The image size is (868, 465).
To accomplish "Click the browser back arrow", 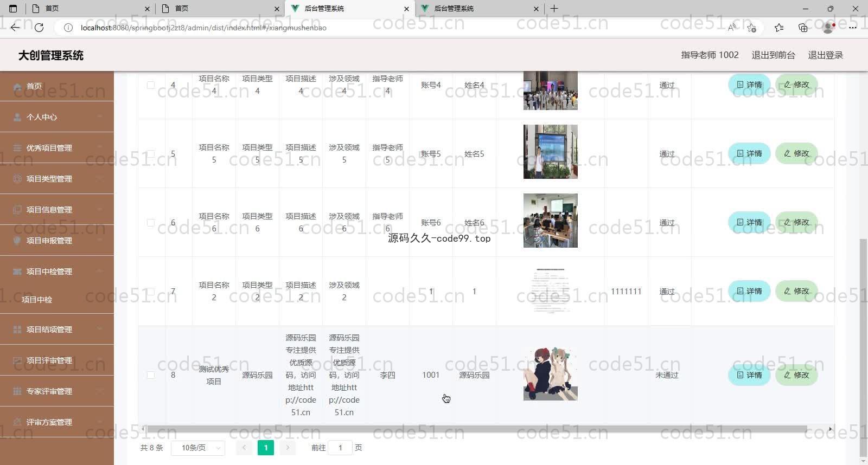I will click(x=15, y=28).
